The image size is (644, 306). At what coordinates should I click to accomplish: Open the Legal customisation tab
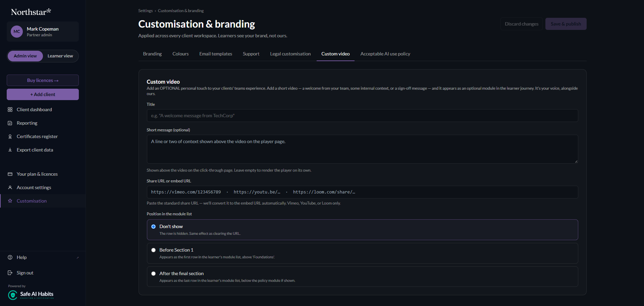pos(290,54)
